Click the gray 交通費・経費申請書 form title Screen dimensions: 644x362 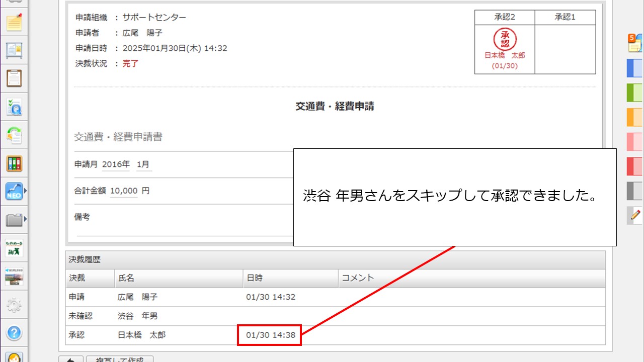pyautogui.click(x=118, y=137)
